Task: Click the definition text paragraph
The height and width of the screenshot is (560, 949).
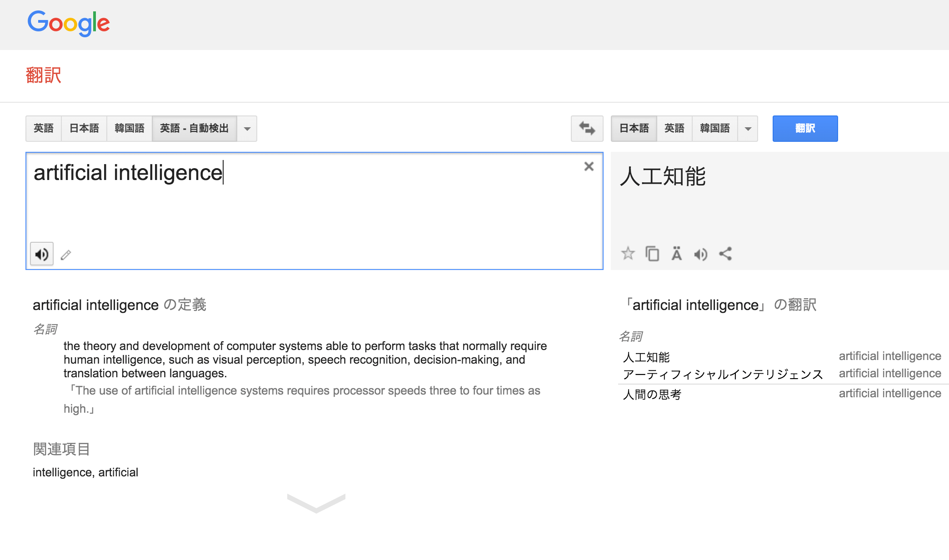Action: [305, 360]
